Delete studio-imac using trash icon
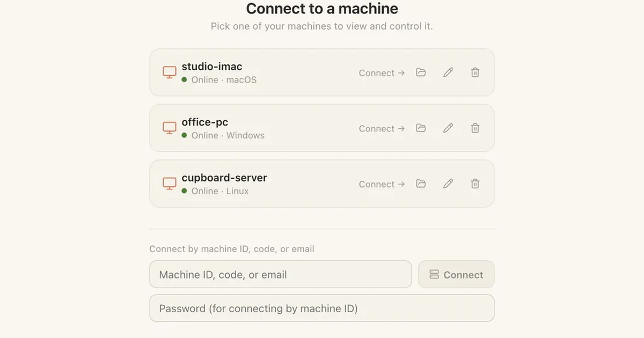644x338 pixels. point(475,72)
